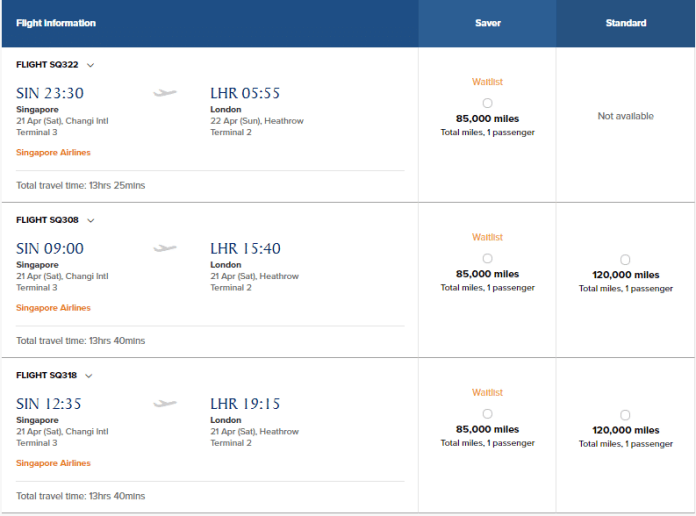Choose Standard 120,000 miles for flight SQ318
This screenshot has width=696, height=516.
coord(625,415)
